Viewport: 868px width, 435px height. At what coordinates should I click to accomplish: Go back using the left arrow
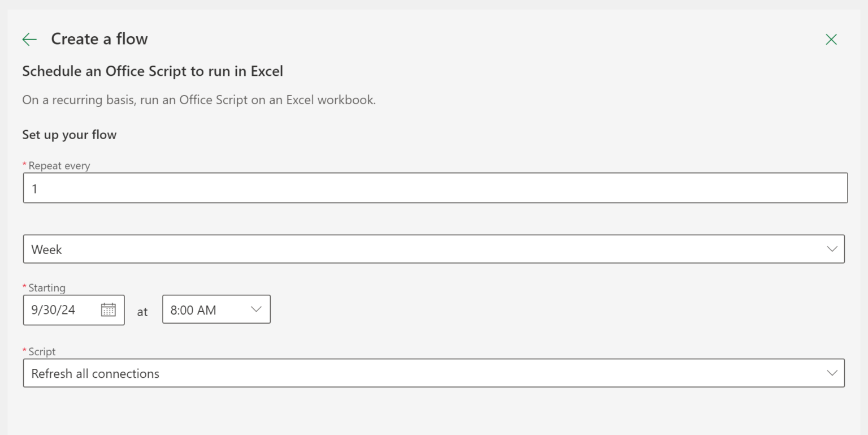click(29, 39)
